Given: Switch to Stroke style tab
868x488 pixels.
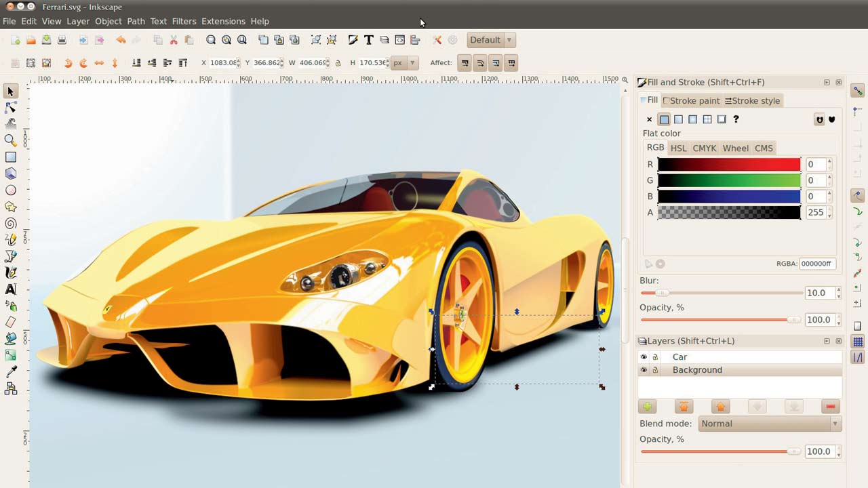Looking at the screenshot, I should pyautogui.click(x=753, y=101).
